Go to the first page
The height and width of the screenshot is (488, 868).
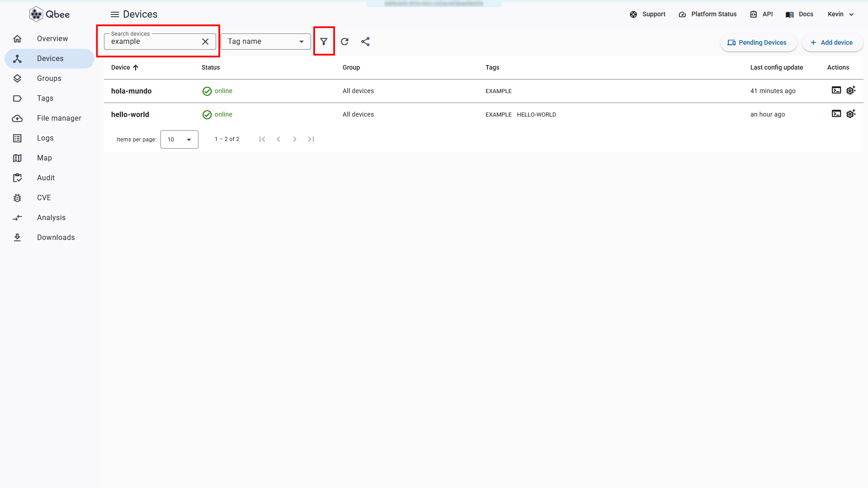pos(262,139)
